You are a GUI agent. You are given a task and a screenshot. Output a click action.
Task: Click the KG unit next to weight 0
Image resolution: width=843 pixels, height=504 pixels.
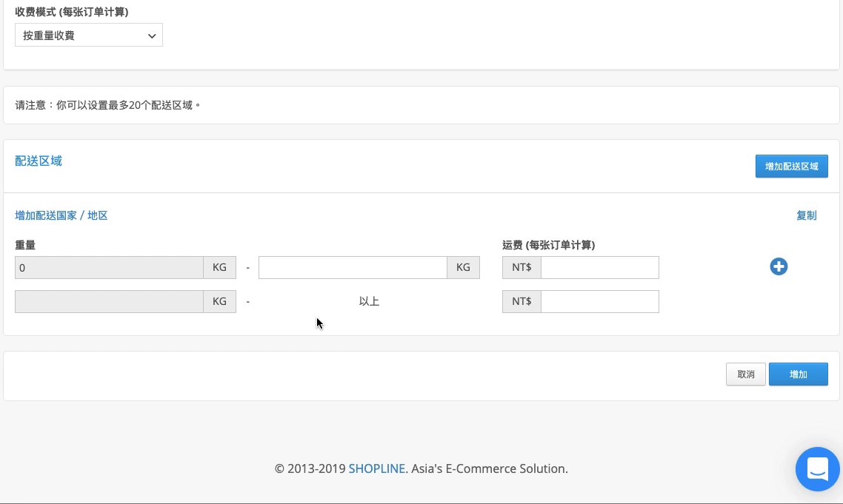click(219, 268)
